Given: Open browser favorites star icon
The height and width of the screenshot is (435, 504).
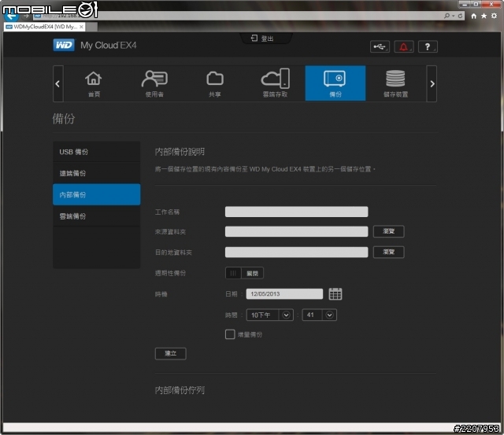Looking at the screenshot, I should (484, 16).
